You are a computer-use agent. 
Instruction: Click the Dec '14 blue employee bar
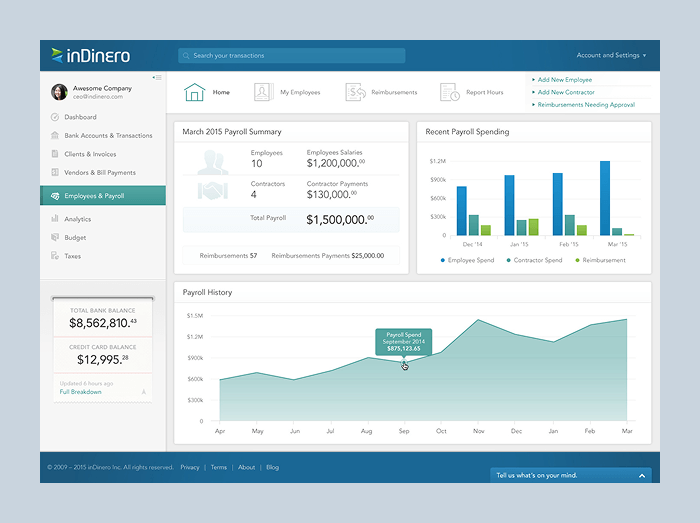coord(462,211)
